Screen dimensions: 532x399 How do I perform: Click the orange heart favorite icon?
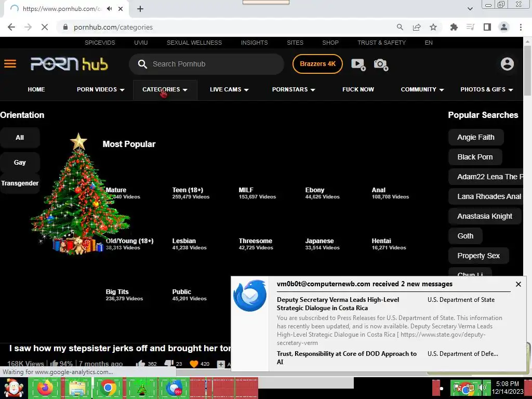[x=194, y=364]
